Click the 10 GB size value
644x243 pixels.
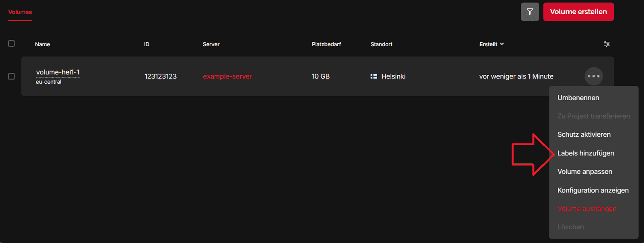[321, 76]
